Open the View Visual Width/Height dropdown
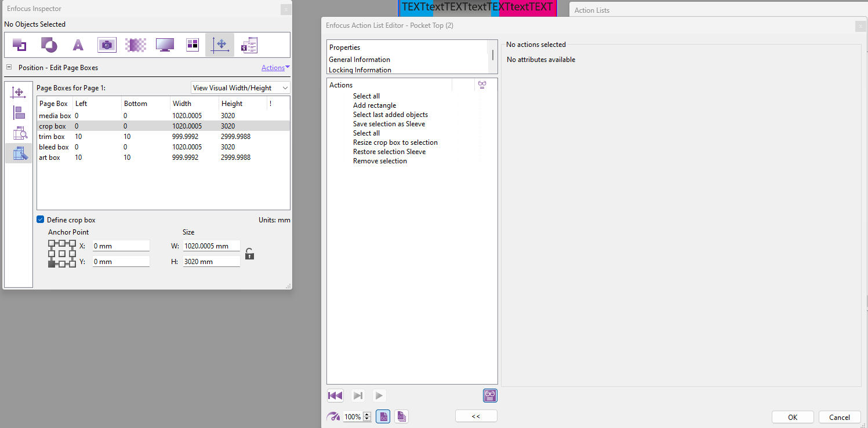The height and width of the screenshot is (428, 868). point(241,88)
